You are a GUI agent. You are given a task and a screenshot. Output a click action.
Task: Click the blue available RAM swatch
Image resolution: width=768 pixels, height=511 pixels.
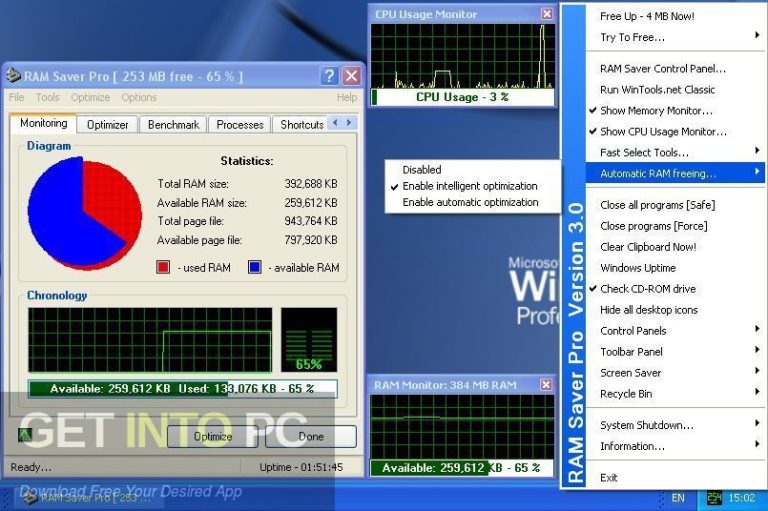(x=255, y=267)
